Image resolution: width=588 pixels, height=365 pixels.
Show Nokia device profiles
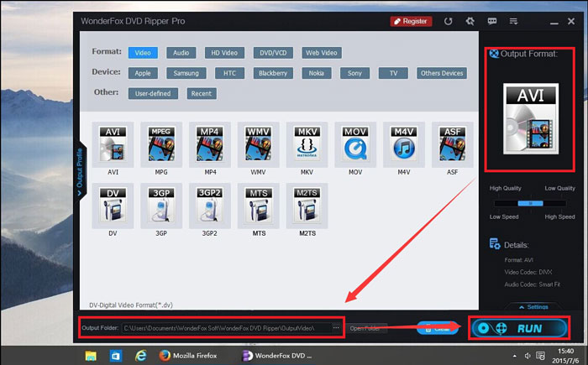point(317,73)
